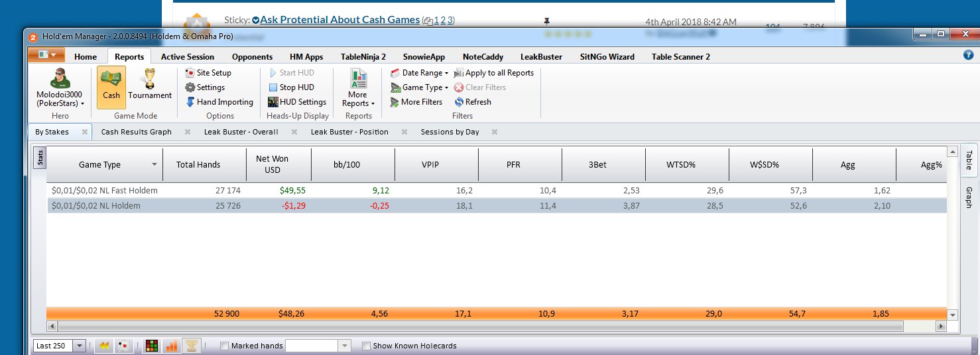Enable the Marked hands checkbox
This screenshot has height=355, width=980.
[224, 346]
